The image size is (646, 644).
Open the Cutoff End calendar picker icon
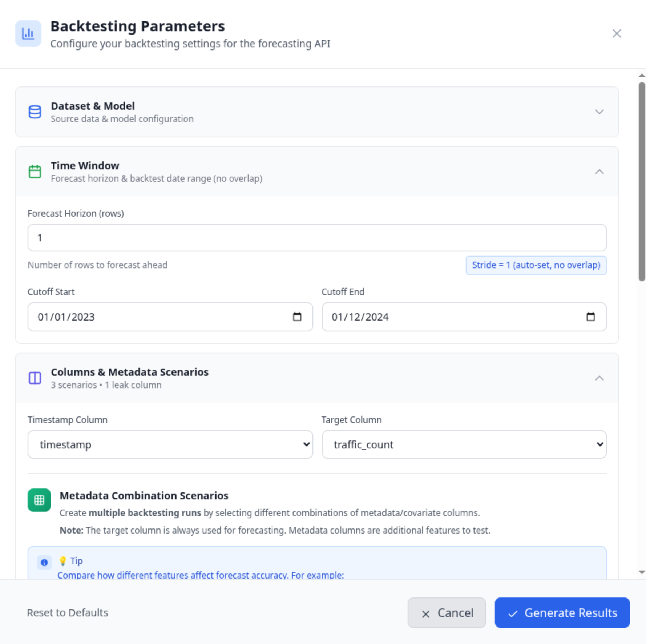coord(591,317)
